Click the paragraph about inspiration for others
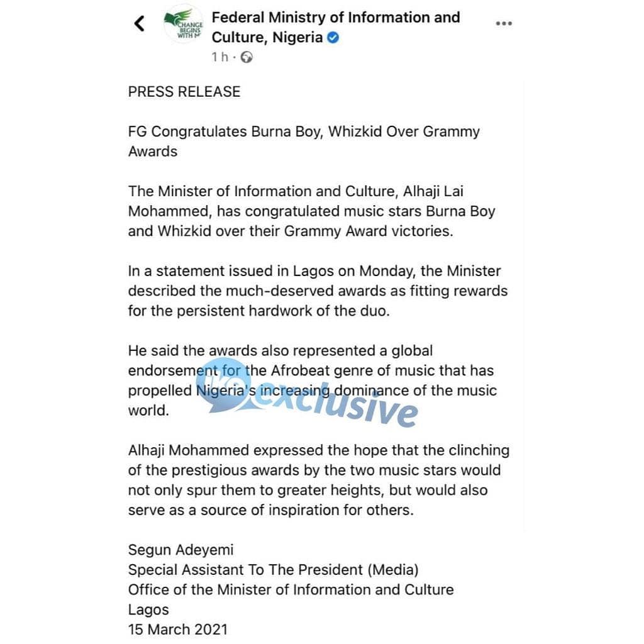The height and width of the screenshot is (644, 644). point(319,480)
